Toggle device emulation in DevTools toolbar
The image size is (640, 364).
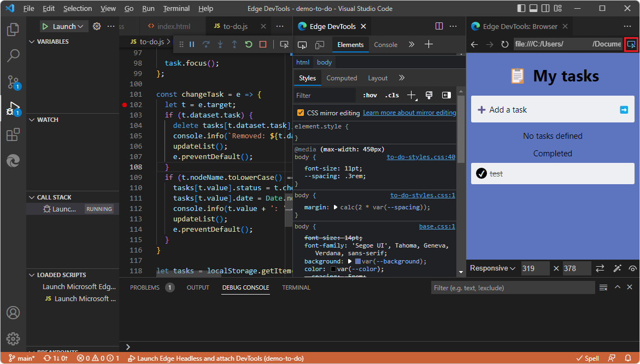pos(320,45)
